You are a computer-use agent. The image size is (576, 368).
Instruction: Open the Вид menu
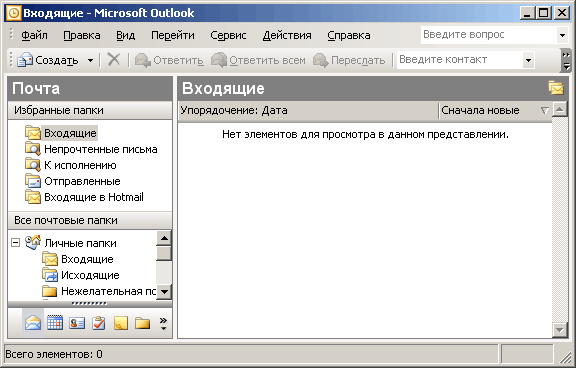tap(126, 35)
